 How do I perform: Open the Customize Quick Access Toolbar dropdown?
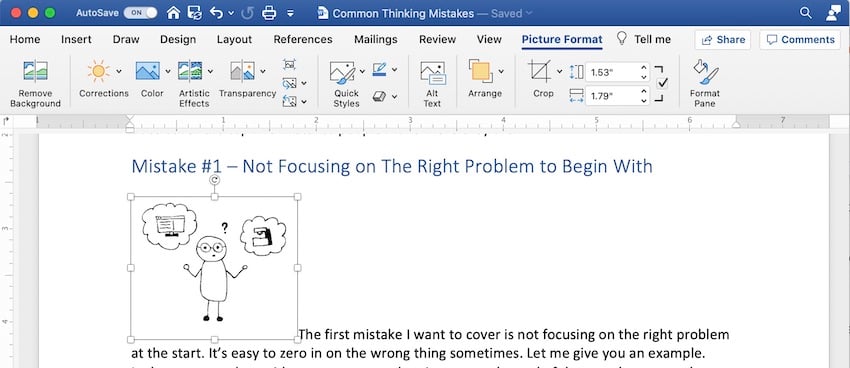pyautogui.click(x=291, y=13)
